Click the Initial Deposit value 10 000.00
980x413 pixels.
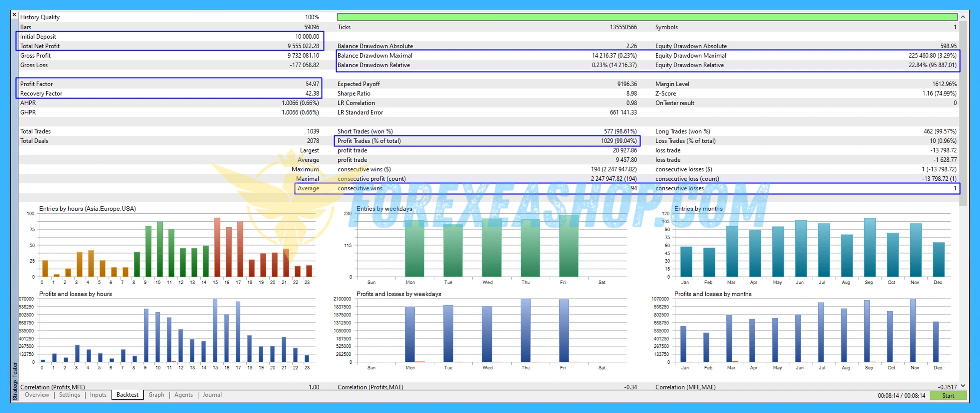[307, 37]
